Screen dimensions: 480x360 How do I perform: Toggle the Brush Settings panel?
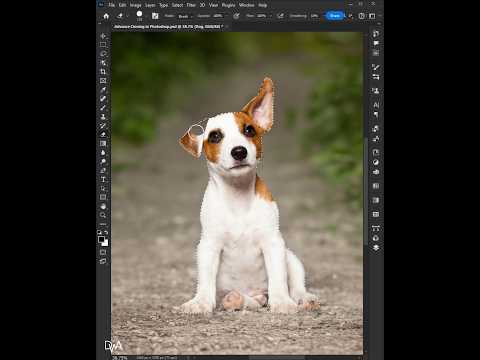[155, 16]
